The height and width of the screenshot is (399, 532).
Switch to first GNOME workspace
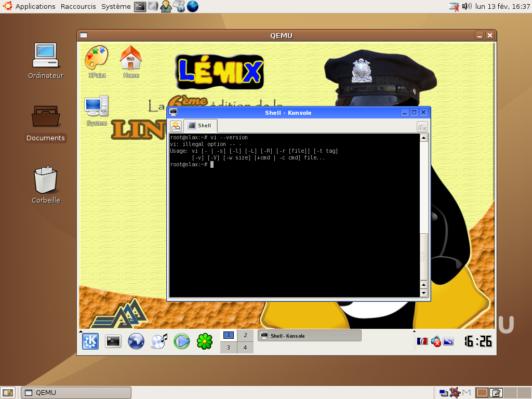tap(482, 393)
